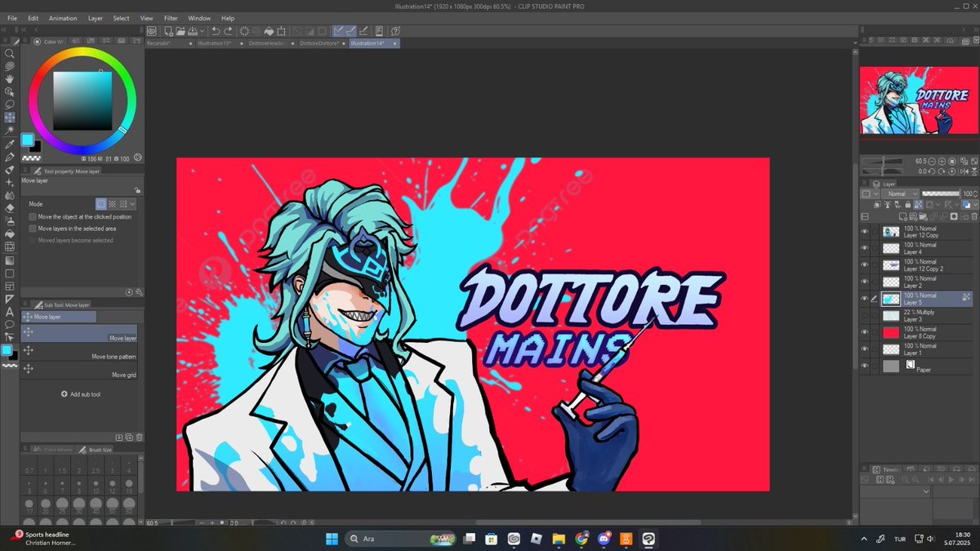Screen dimensions: 980x551
Task: Click the delete sub tool trash icon
Action: point(139,438)
